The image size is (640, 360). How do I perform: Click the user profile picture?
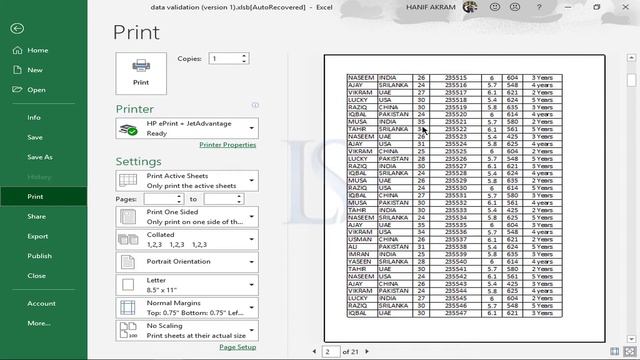coord(470,7)
